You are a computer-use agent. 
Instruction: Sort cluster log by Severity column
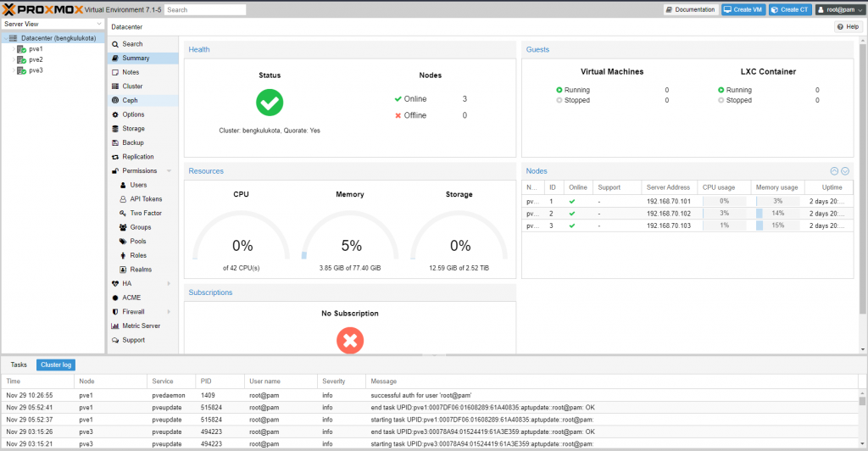(x=341, y=381)
